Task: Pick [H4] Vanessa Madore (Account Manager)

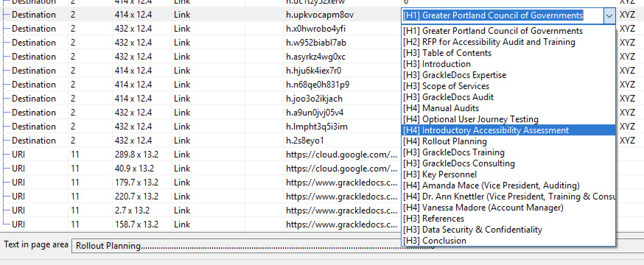Action: [508, 208]
